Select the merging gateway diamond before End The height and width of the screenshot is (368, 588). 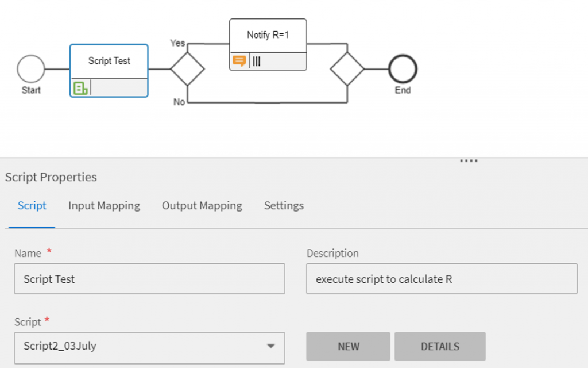[347, 69]
